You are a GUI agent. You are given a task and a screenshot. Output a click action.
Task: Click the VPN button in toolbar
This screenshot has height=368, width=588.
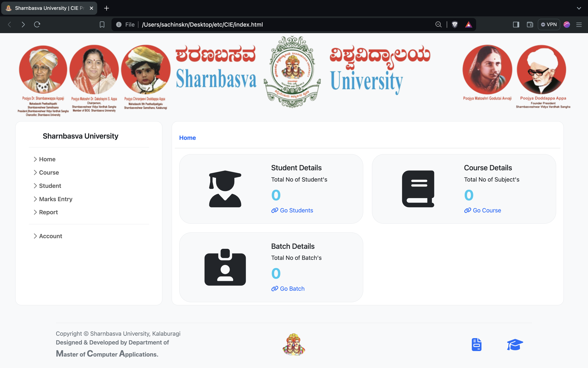coord(549,25)
